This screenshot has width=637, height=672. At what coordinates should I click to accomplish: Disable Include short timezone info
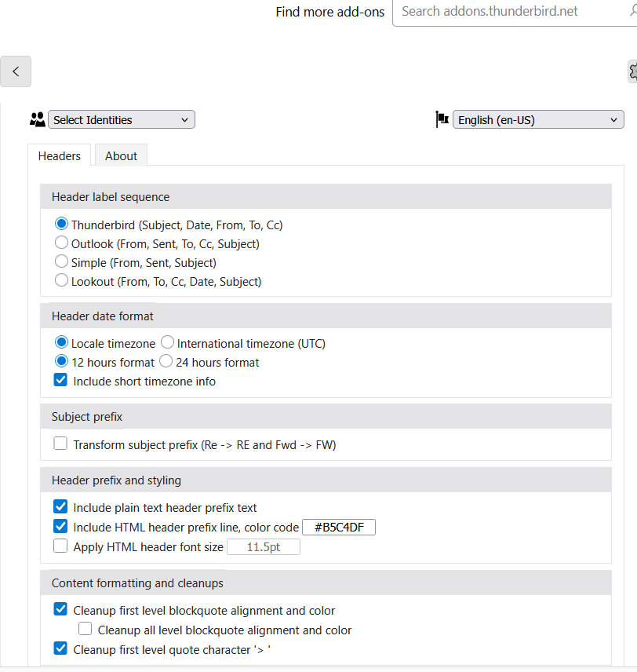click(x=60, y=381)
